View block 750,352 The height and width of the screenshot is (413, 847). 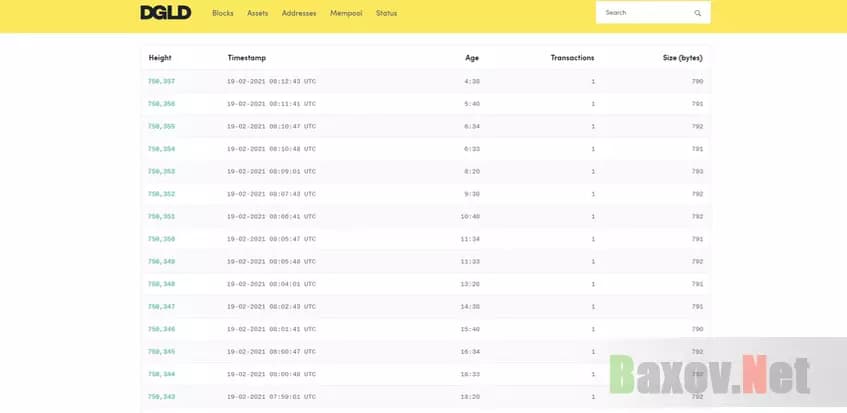(x=161, y=194)
